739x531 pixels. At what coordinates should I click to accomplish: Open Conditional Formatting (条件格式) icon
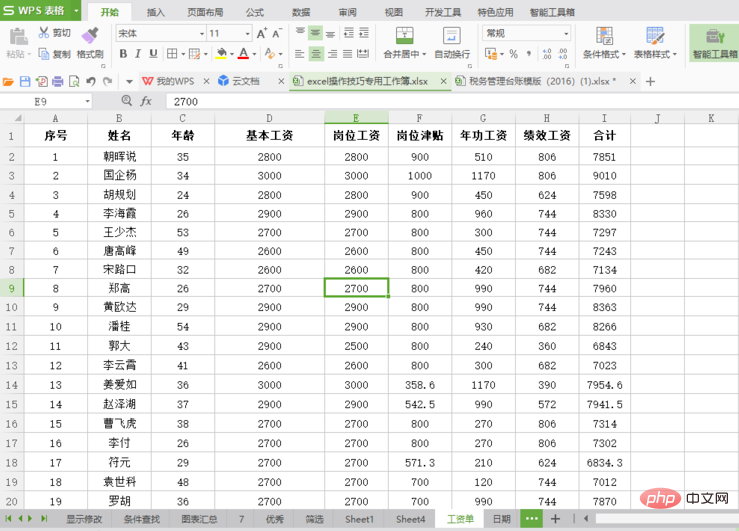605,36
